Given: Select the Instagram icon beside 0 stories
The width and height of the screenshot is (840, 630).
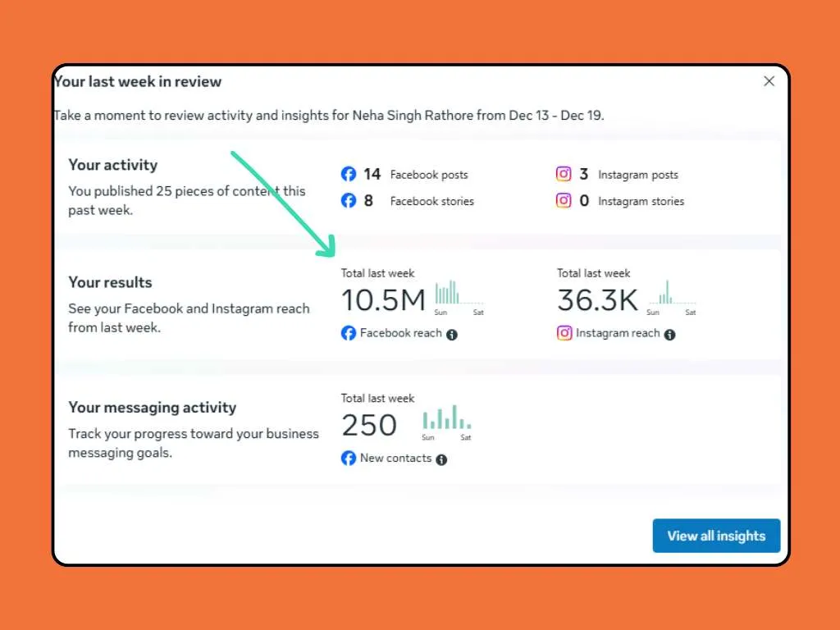Looking at the screenshot, I should 564,201.
